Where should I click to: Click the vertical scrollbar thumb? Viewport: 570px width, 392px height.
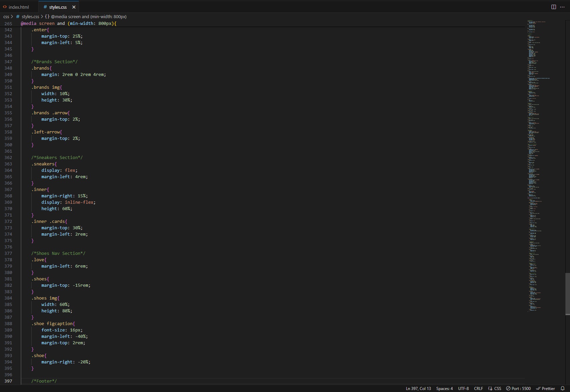[567, 293]
